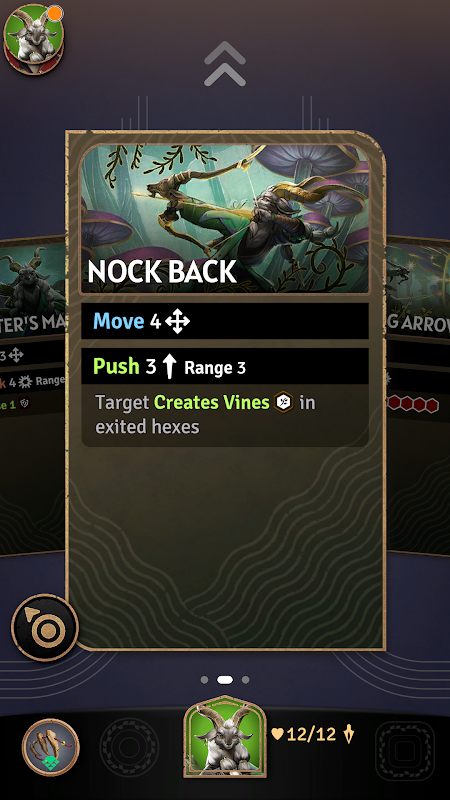Screen dimensions: 450x800
Task: Open the horn item icon at bottom-left
Action: click(51, 747)
